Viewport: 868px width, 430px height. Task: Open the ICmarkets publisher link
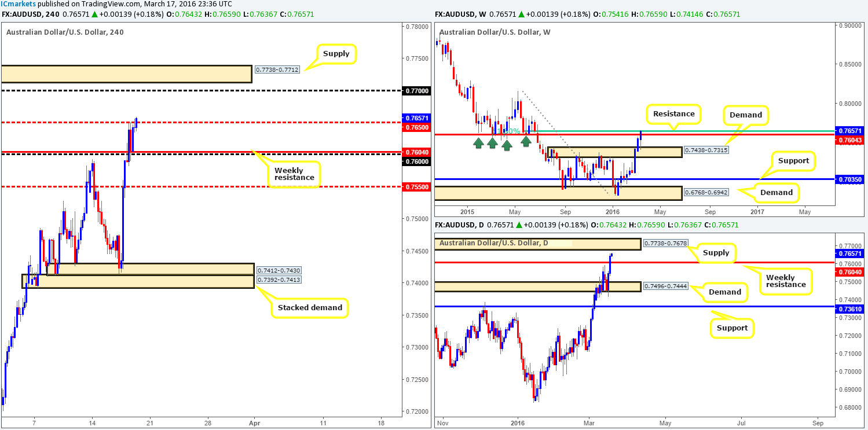(19, 3)
